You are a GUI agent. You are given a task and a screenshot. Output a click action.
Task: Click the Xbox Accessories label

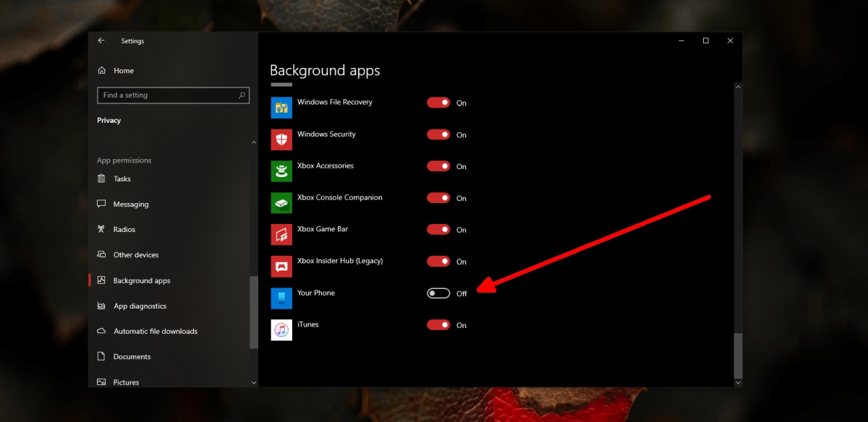pyautogui.click(x=325, y=165)
